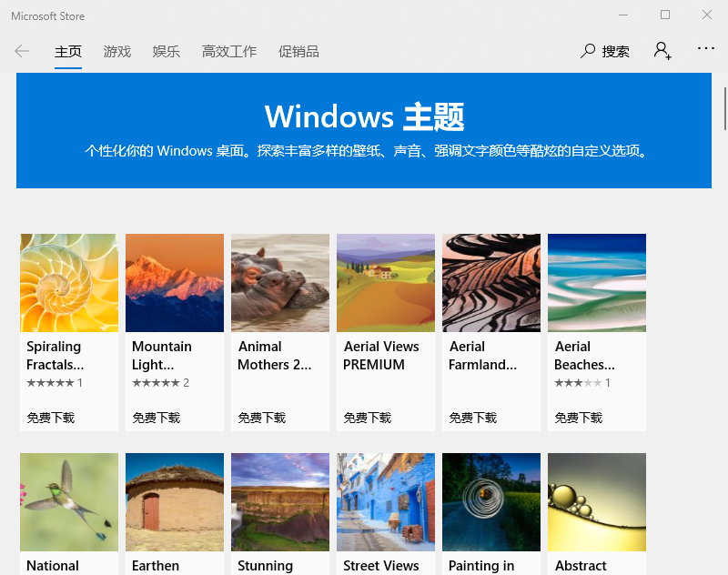This screenshot has width=728, height=575.
Task: Click the Windows 主题 blue banner
Action: pos(364,130)
